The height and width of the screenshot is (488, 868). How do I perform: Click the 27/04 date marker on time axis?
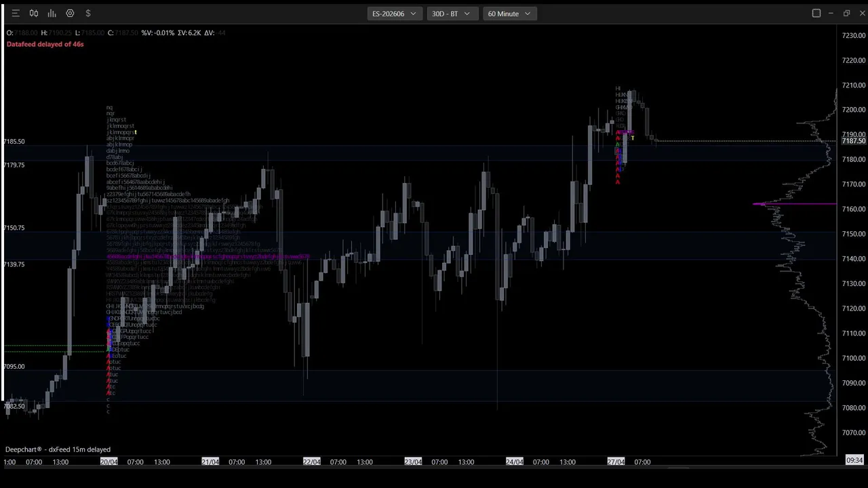(x=616, y=462)
